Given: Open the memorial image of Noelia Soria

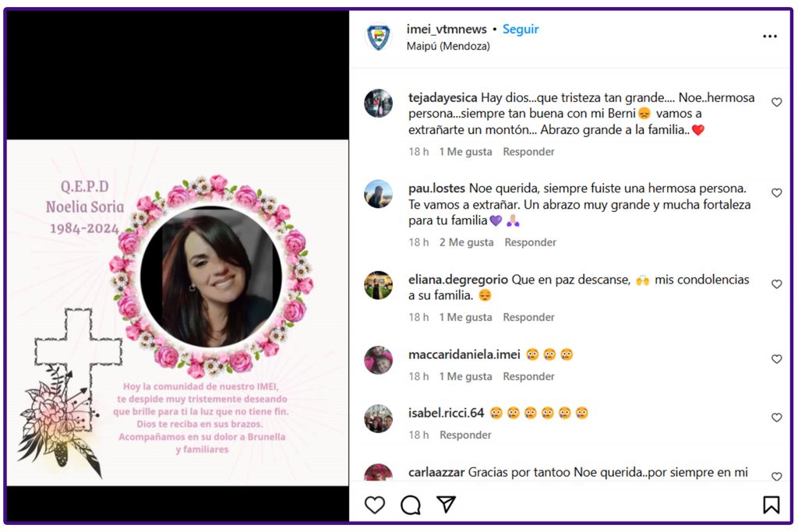Looking at the screenshot, I should coord(178,312).
